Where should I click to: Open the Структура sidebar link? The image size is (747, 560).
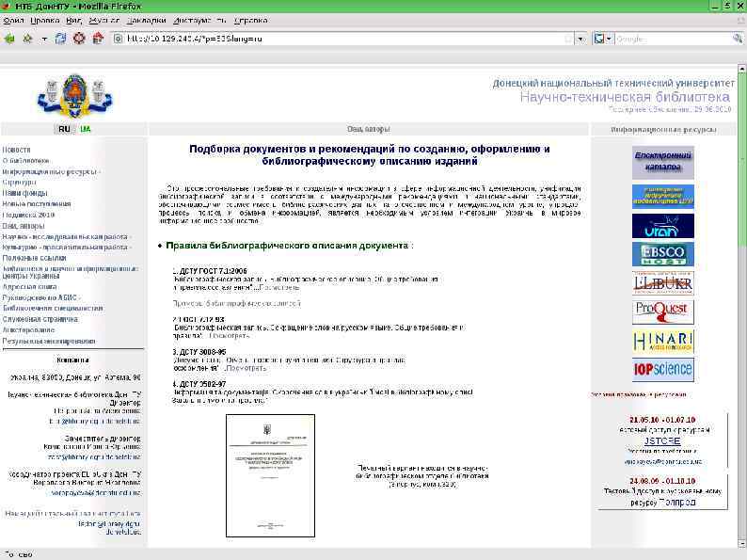pyautogui.click(x=19, y=182)
